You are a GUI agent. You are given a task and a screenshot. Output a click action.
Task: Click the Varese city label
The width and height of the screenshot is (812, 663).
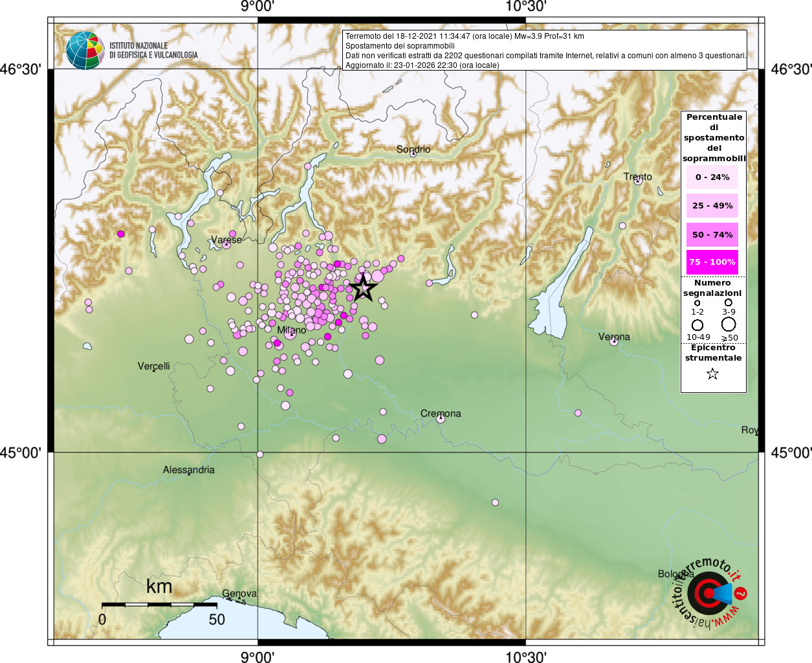226,240
